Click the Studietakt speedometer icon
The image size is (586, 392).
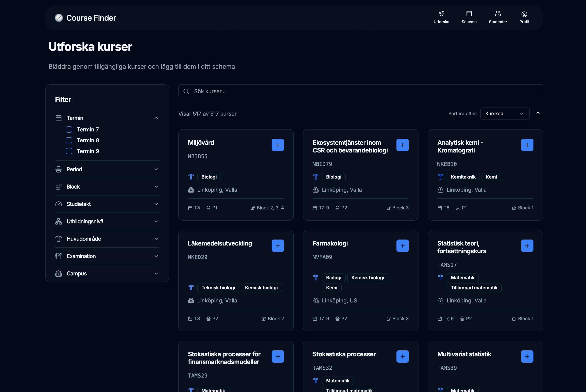pos(59,204)
